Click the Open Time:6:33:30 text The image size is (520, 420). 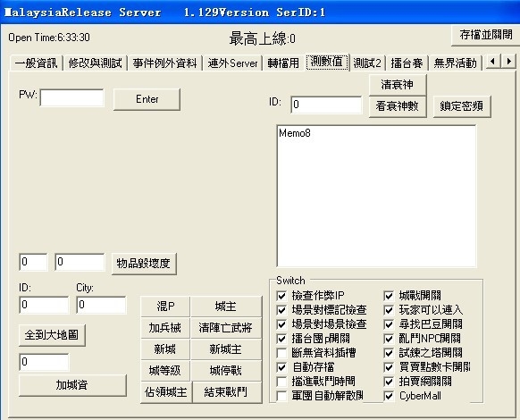pyautogui.click(x=49, y=38)
